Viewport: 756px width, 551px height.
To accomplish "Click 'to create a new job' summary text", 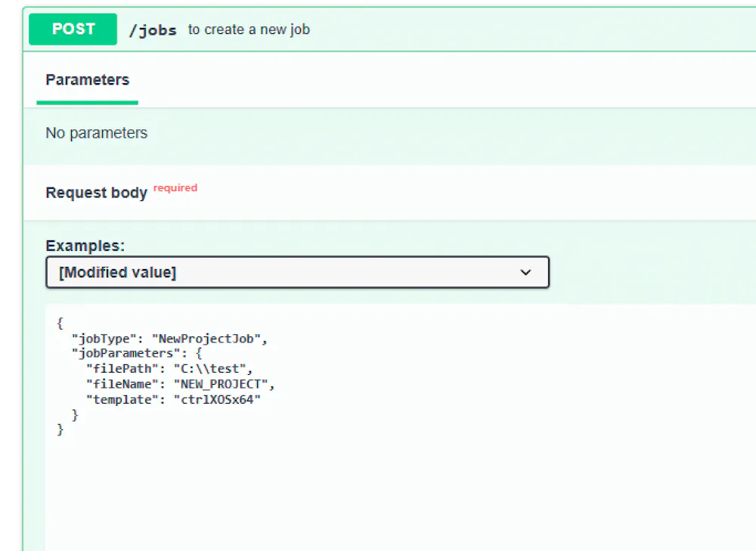I will tap(249, 29).
